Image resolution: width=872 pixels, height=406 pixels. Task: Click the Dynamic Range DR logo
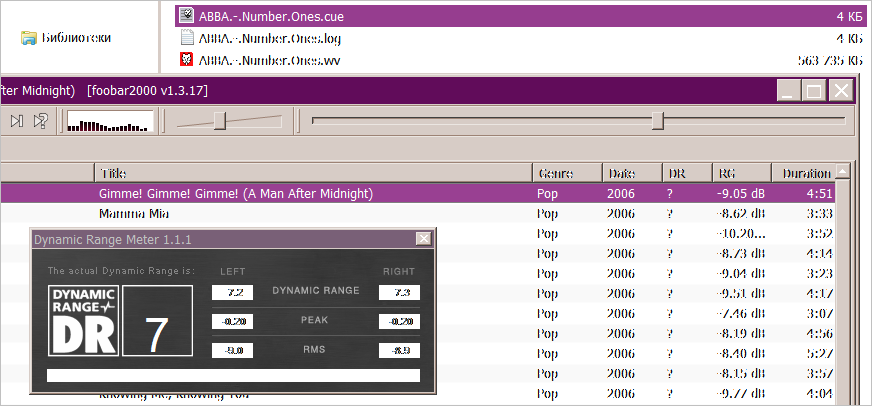(84, 321)
